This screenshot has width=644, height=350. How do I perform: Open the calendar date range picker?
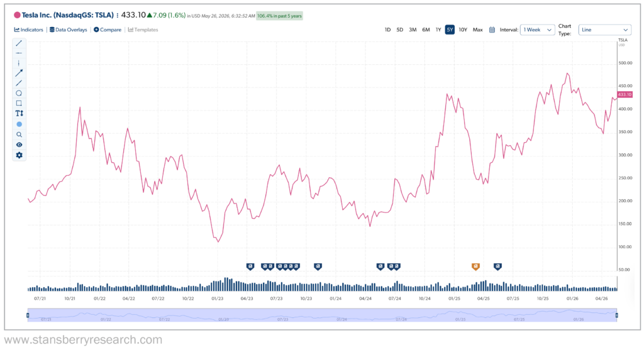coord(492,30)
